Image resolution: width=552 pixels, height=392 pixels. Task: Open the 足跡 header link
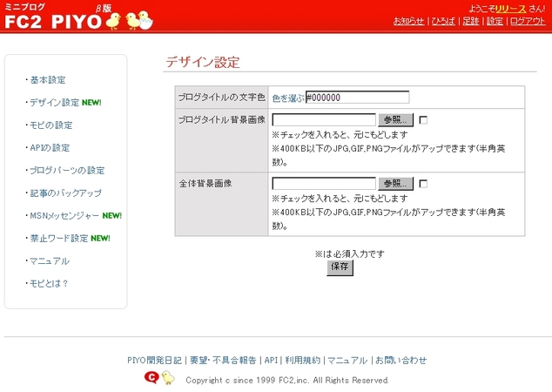[x=471, y=21]
